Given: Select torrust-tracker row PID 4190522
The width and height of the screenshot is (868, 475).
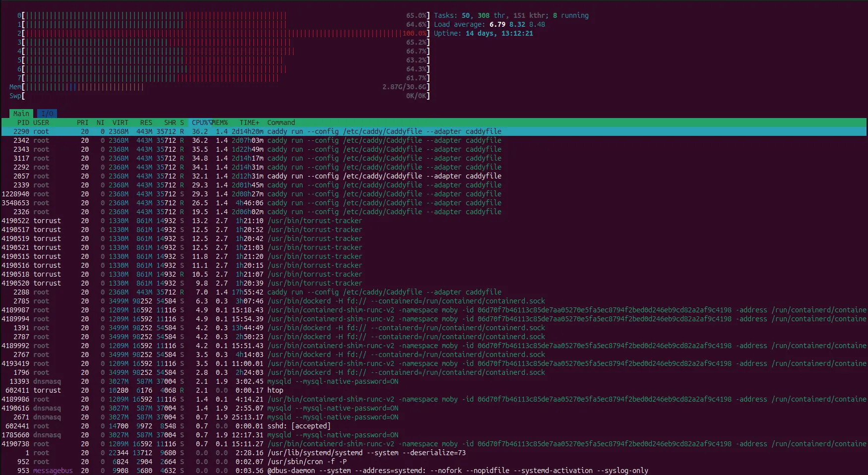Looking at the screenshot, I should (434, 221).
